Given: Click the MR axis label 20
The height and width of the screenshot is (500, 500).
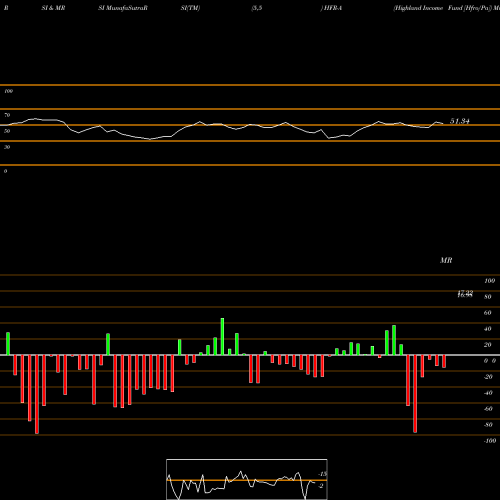Looking at the screenshot, I should [488, 345].
